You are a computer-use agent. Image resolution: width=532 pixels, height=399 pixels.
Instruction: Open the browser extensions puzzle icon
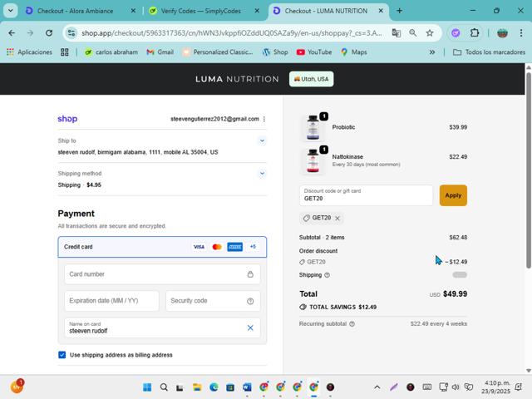(x=475, y=33)
